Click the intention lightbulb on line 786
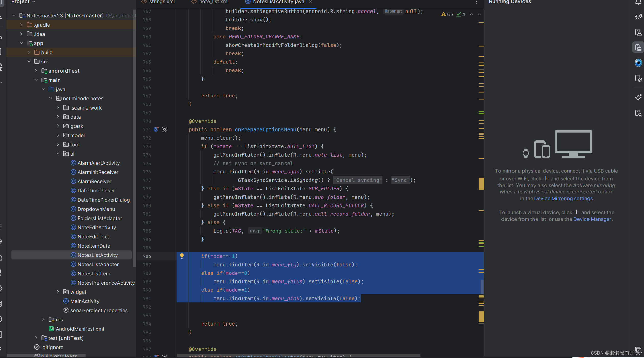The width and height of the screenshot is (644, 358). [182, 256]
